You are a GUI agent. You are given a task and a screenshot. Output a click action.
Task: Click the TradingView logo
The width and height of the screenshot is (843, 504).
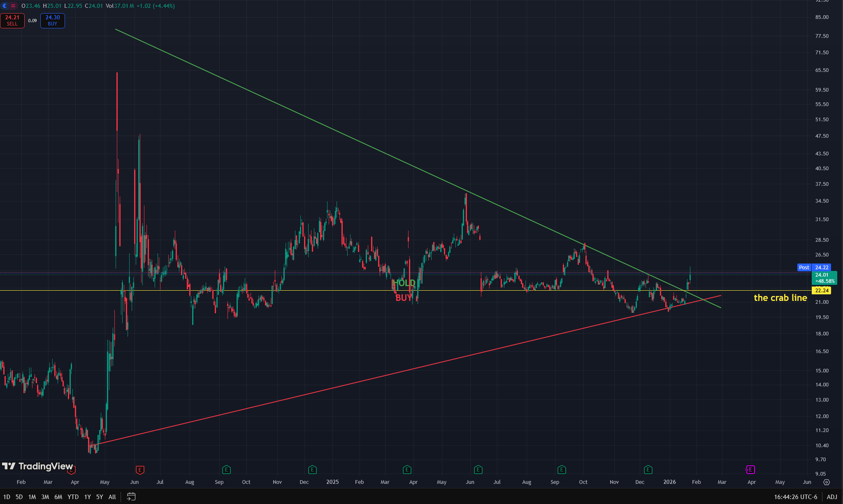click(x=38, y=466)
